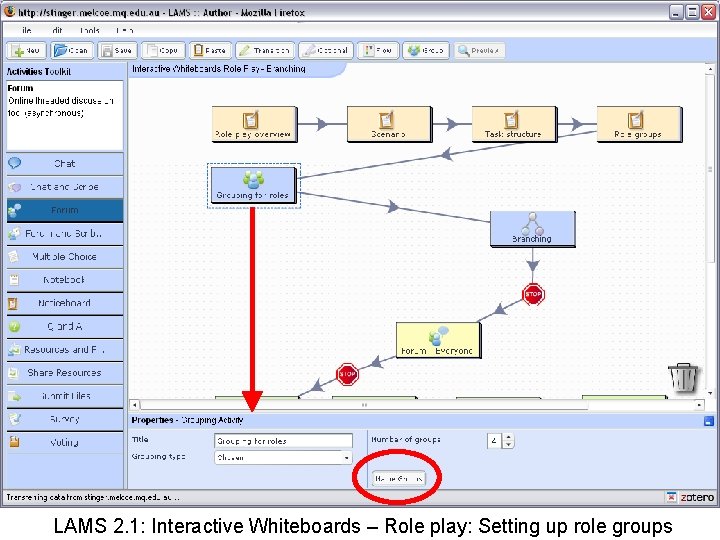
Task: Select the Branching activity node
Action: [533, 229]
